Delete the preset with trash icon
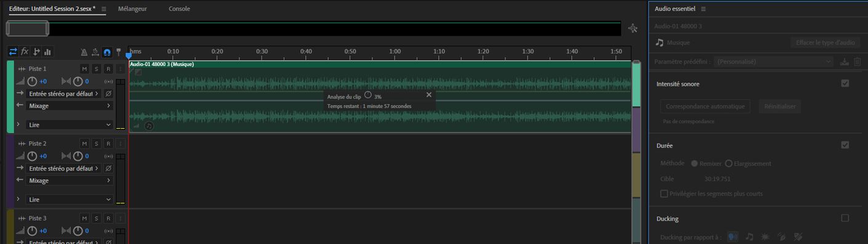 pos(857,62)
